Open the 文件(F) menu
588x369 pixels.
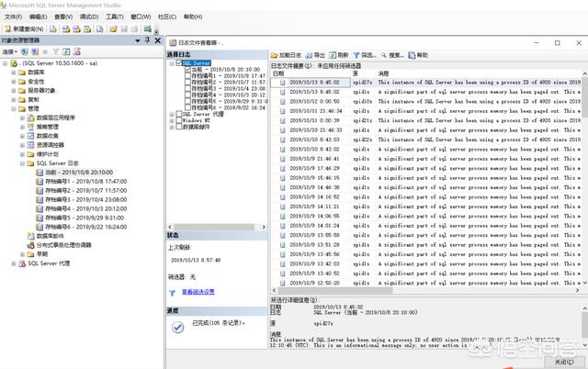[x=13, y=17]
